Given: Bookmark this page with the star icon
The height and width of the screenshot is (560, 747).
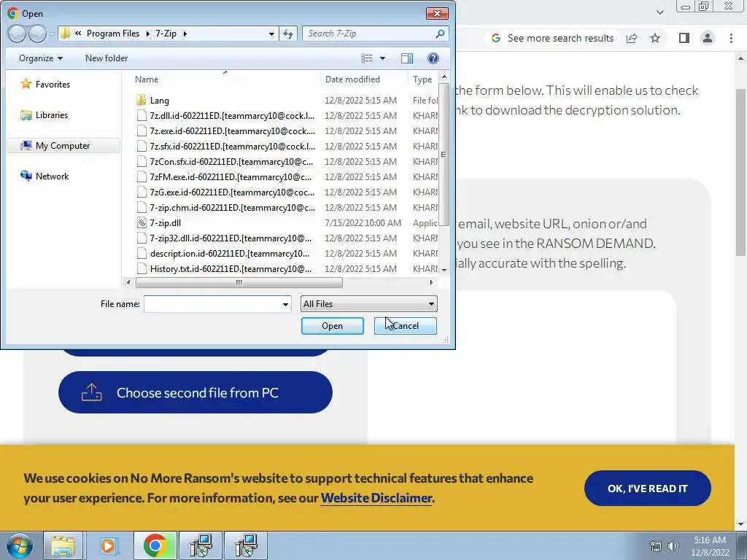Looking at the screenshot, I should coord(655,38).
